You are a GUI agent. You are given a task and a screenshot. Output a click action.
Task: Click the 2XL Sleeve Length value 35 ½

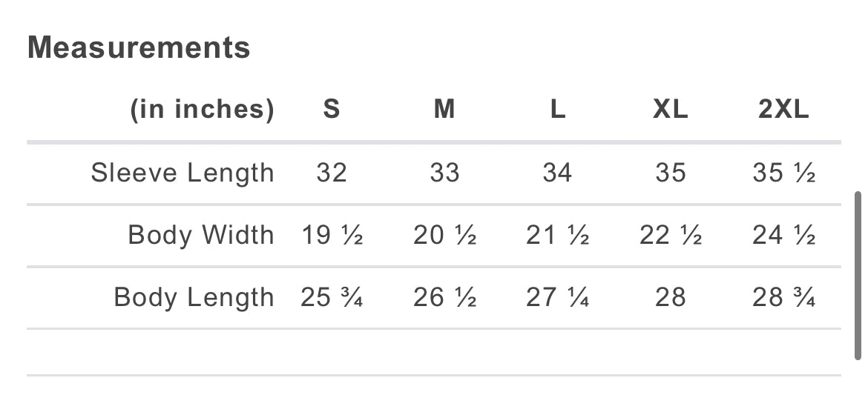click(784, 173)
